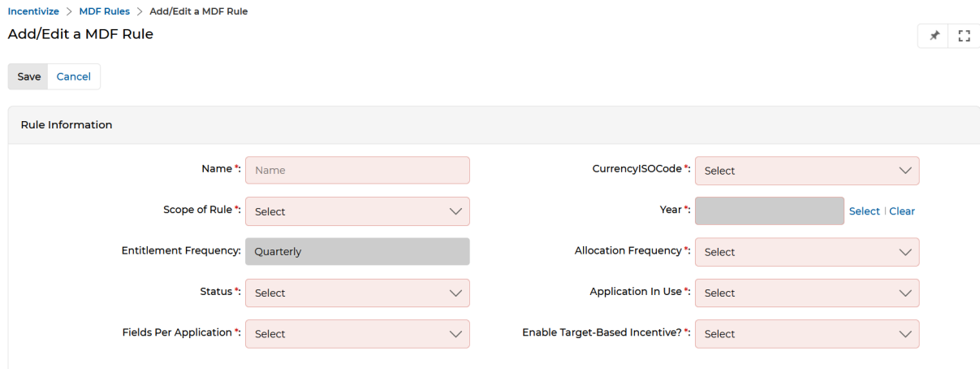
Task: Open Fields Per Application dropdown
Action: pyautogui.click(x=357, y=333)
